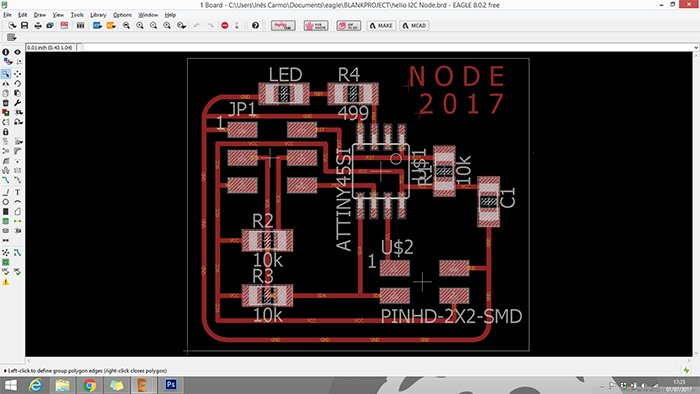Open the Layer settings tool
700x394 pixels.
(x=7, y=62)
